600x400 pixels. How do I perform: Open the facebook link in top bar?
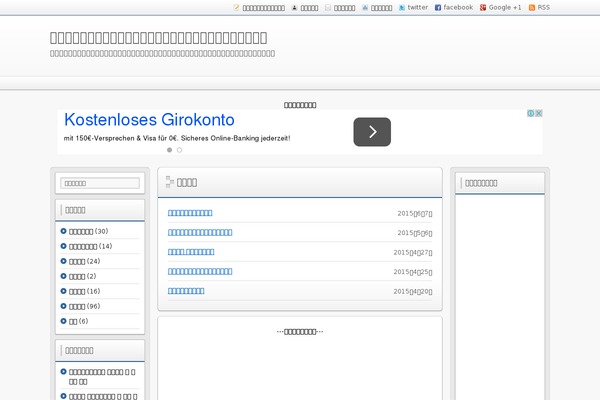(x=454, y=7)
